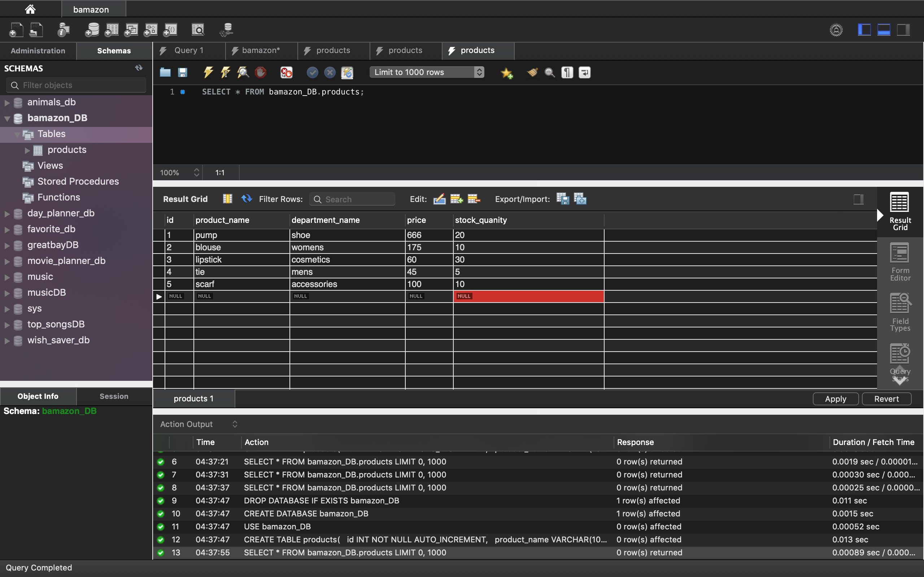This screenshot has width=924, height=577.
Task: Refresh result grid with blue arrows
Action: [x=247, y=199]
